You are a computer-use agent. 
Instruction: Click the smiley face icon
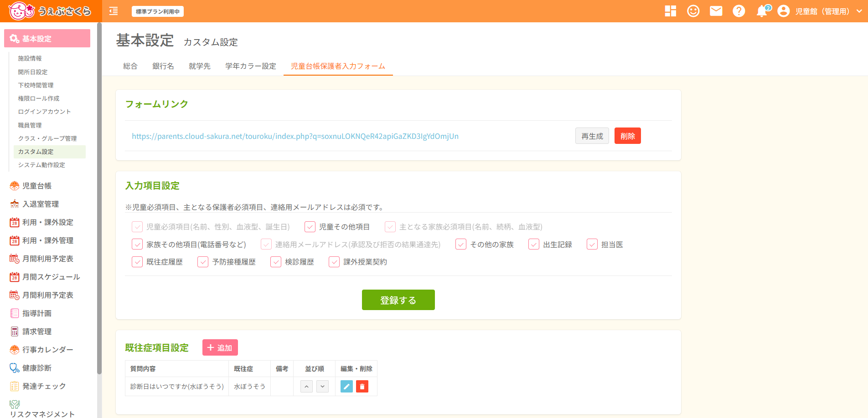(x=693, y=11)
